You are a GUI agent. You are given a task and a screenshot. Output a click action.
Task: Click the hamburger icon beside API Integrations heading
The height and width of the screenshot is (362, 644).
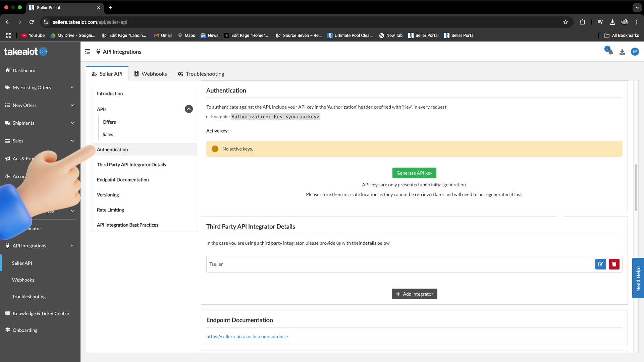[87, 52]
